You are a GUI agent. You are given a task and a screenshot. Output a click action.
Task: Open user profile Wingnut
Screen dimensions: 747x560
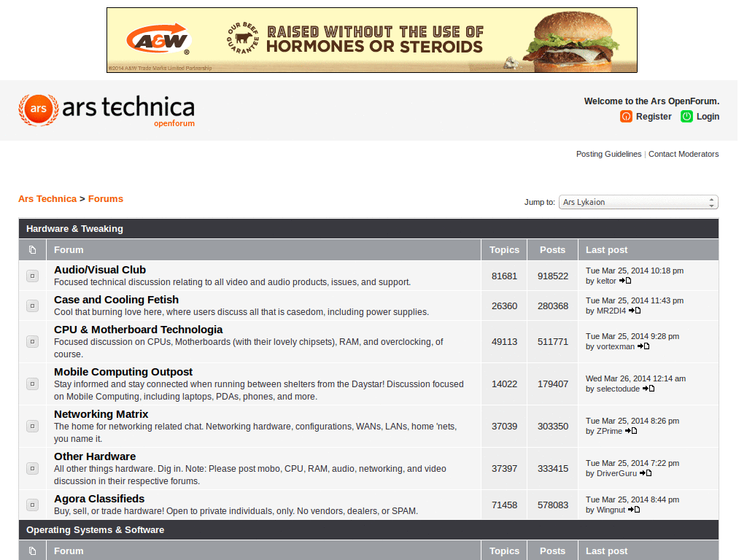(x=611, y=510)
